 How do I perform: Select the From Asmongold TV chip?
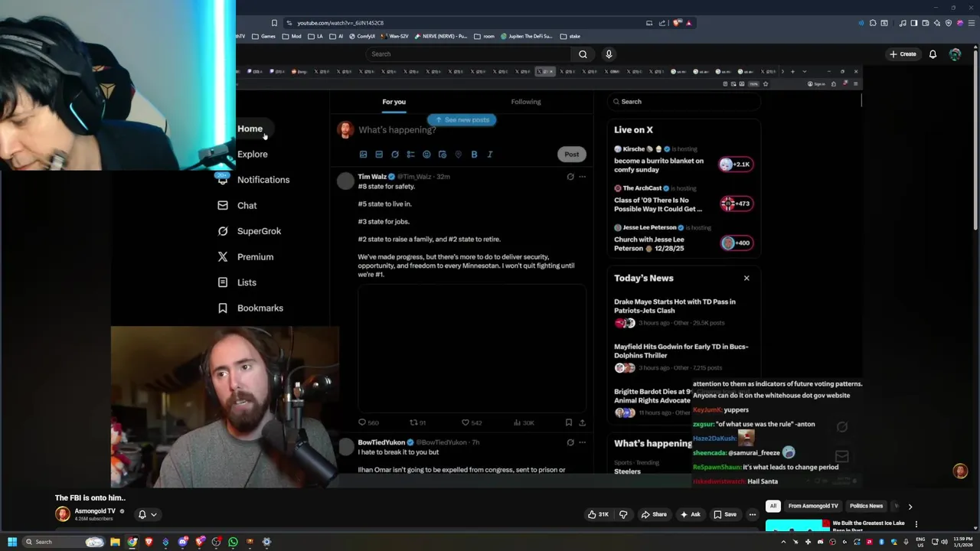(x=813, y=506)
